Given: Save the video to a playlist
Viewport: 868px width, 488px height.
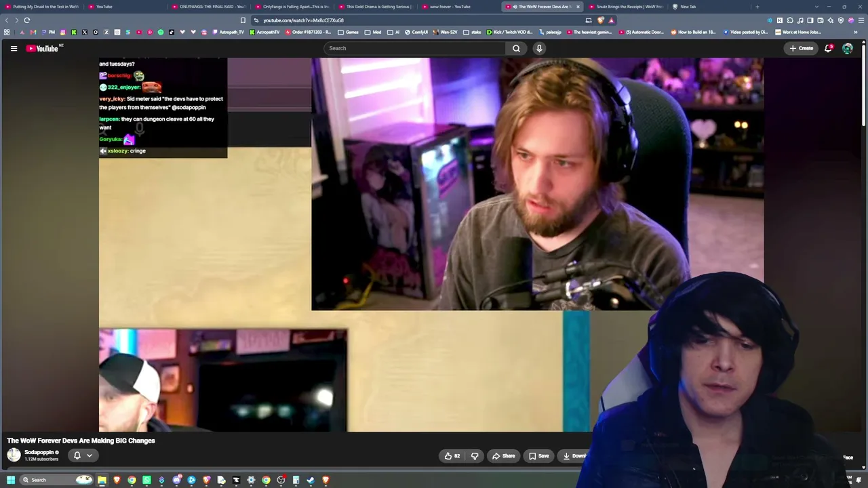Looking at the screenshot, I should click(x=539, y=456).
